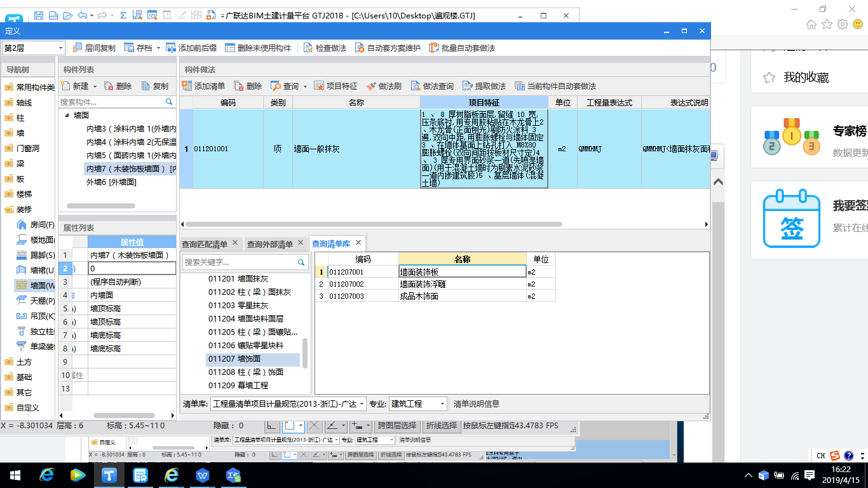
Task: Open the dropdown arrow next to 新建
Action: [95, 86]
